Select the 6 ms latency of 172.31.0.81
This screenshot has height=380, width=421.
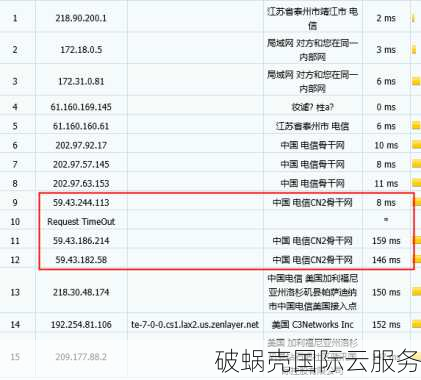386,81
